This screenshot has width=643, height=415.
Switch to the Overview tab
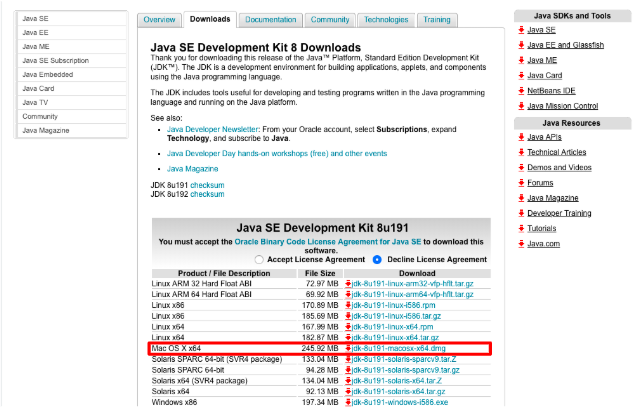[x=159, y=20]
